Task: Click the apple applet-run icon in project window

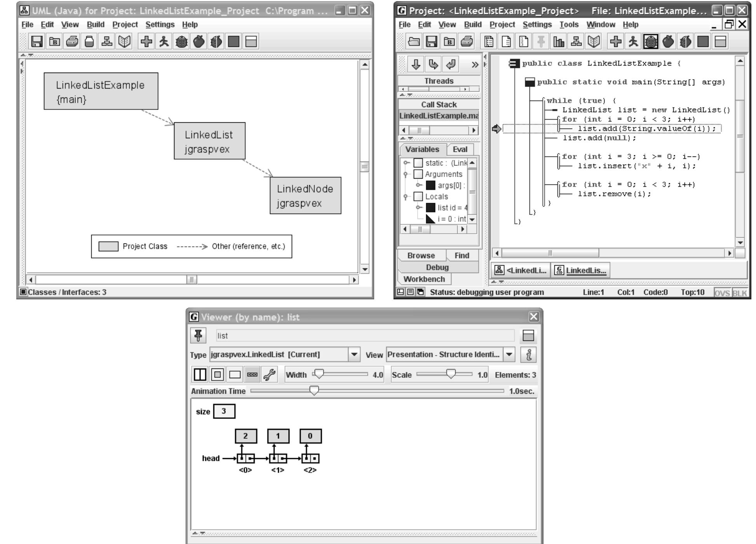Action: click(x=668, y=42)
